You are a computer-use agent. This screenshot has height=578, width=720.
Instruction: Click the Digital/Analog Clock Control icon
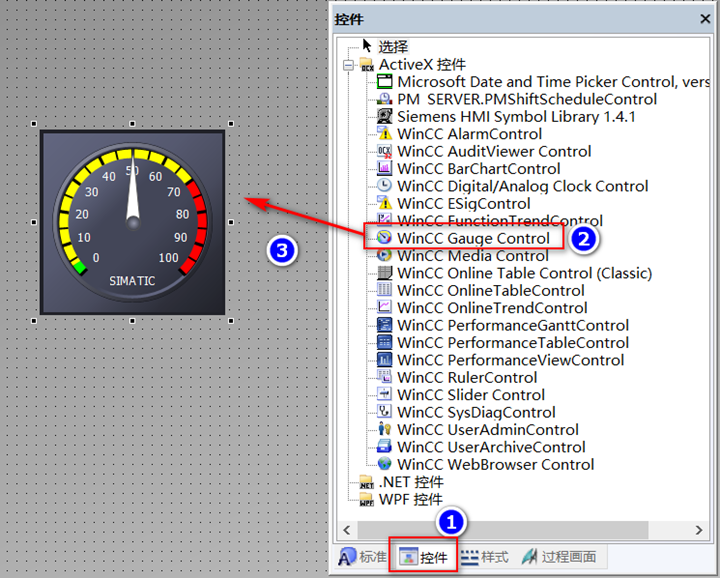384,186
